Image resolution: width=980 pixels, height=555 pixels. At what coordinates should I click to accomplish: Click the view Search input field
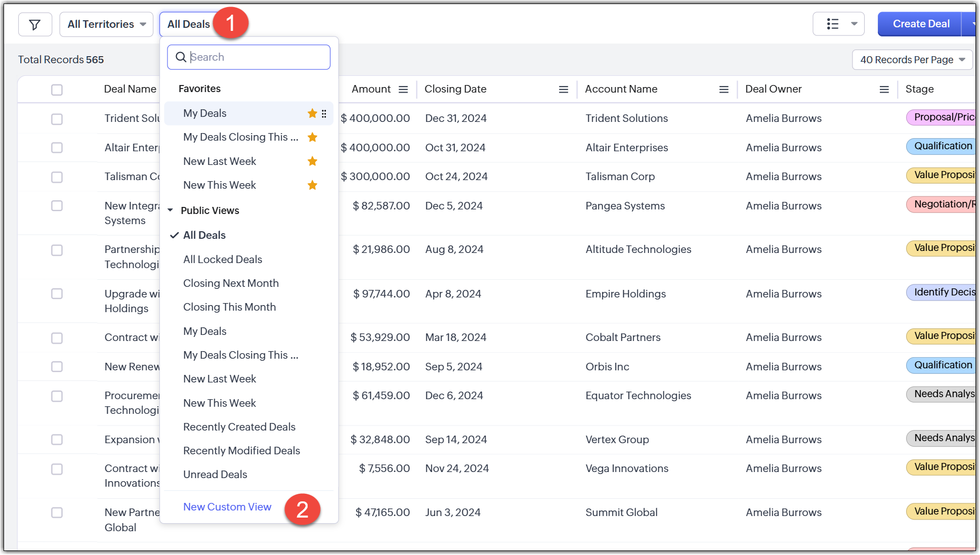point(255,57)
